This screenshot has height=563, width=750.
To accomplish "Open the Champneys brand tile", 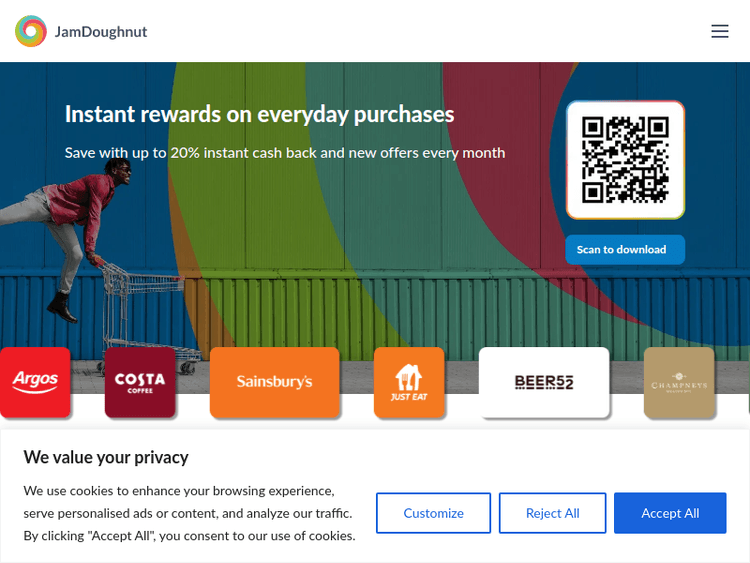I will click(x=679, y=382).
